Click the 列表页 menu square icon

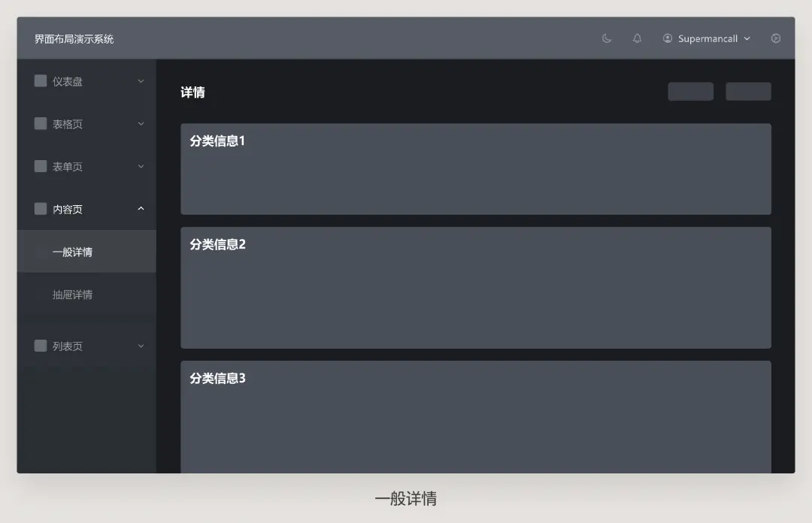click(41, 346)
